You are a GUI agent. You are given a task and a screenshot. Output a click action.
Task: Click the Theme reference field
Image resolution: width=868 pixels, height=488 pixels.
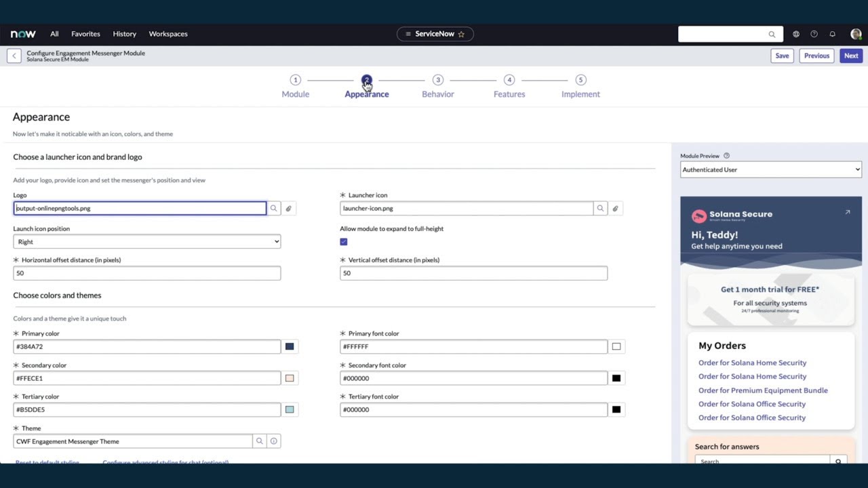pyautogui.click(x=133, y=441)
